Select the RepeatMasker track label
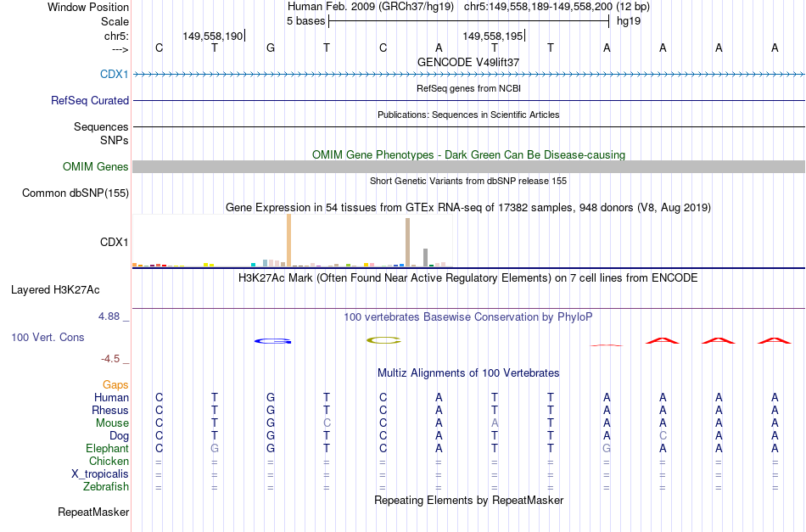This screenshot has height=532, width=806. click(93, 512)
